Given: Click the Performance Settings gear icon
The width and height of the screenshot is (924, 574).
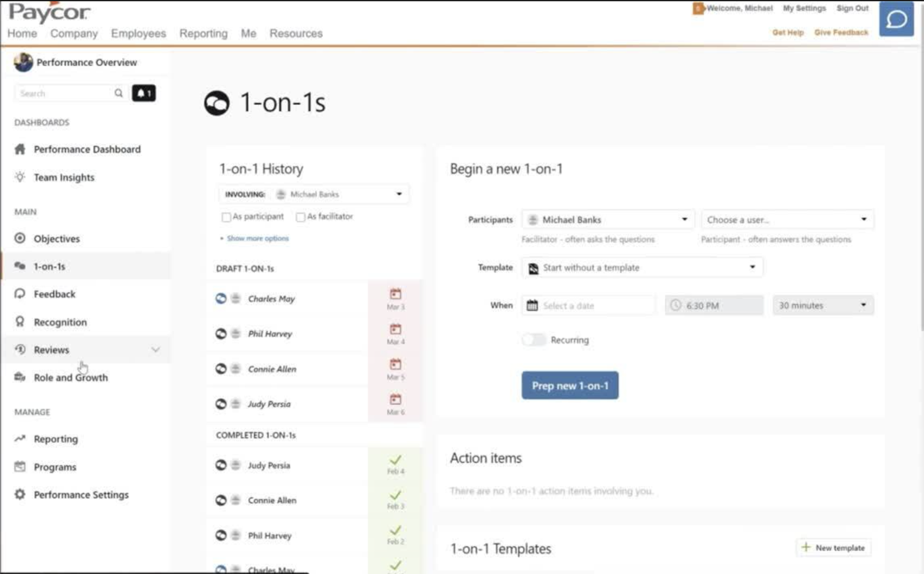Looking at the screenshot, I should 20,495.
